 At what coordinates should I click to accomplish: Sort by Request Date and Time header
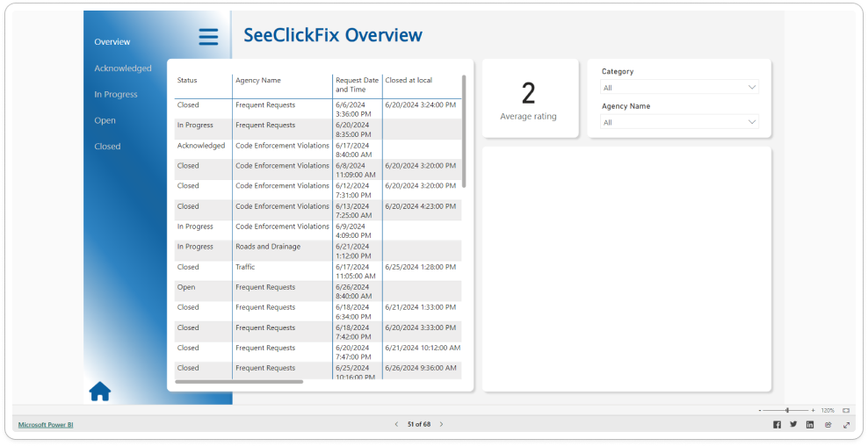click(357, 84)
